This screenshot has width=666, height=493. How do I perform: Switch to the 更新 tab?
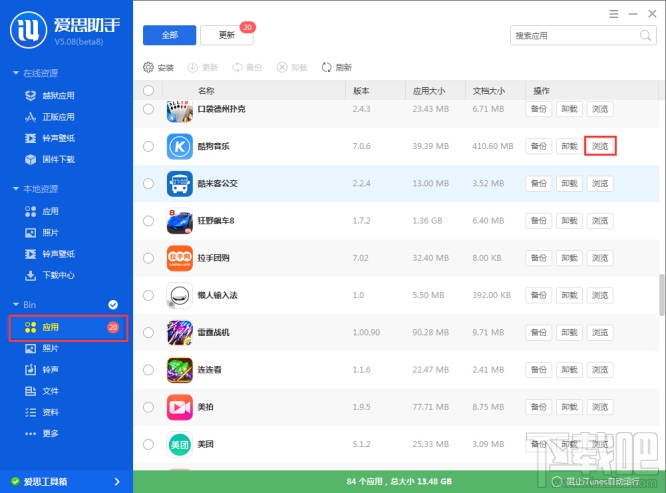(x=227, y=35)
